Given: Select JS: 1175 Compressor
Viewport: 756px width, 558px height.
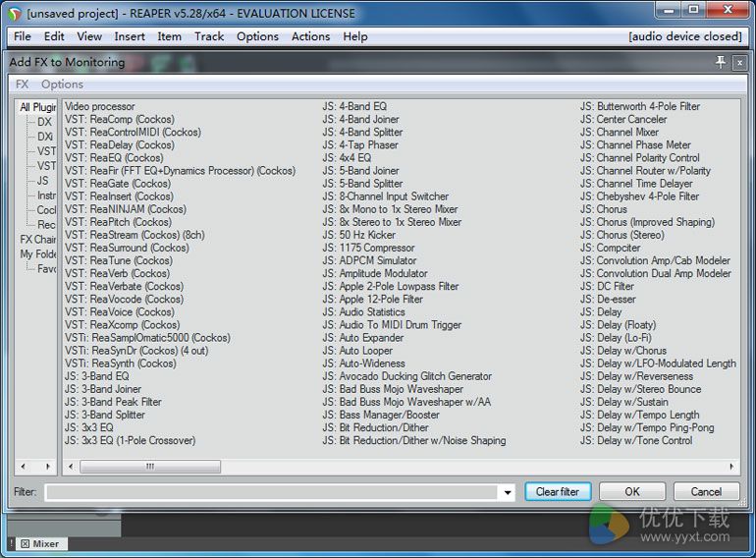Looking at the screenshot, I should (x=369, y=248).
